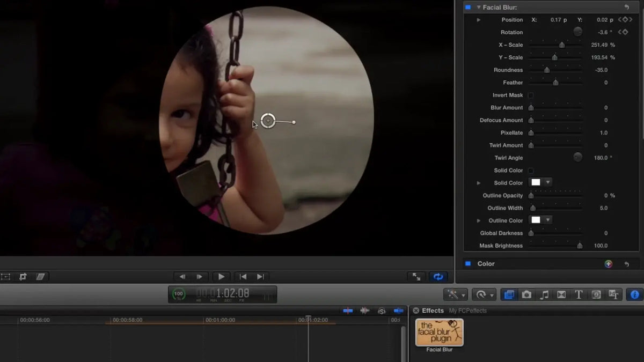Collapse the Facial Blur parameter group
The width and height of the screenshot is (644, 362).
[479, 8]
